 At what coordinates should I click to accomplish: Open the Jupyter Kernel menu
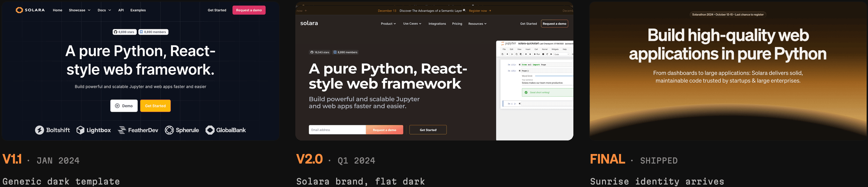(545, 49)
